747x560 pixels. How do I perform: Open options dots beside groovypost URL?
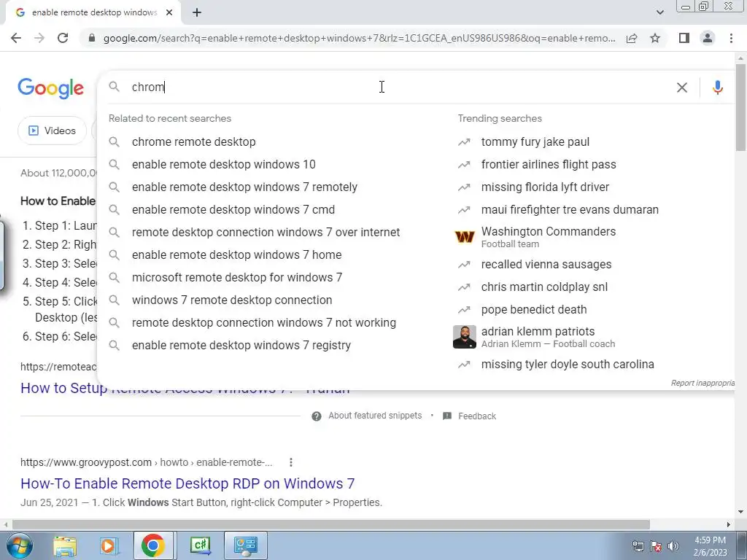(x=290, y=462)
